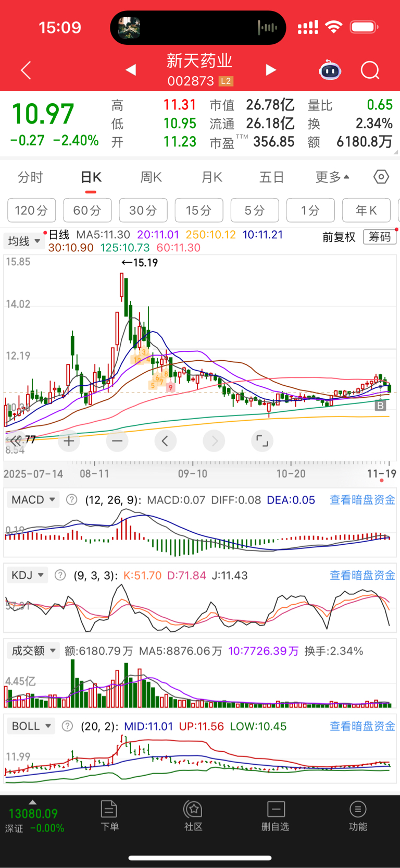This screenshot has height=868, width=400.
Task: Open BOLL help question mark
Action: point(67,726)
